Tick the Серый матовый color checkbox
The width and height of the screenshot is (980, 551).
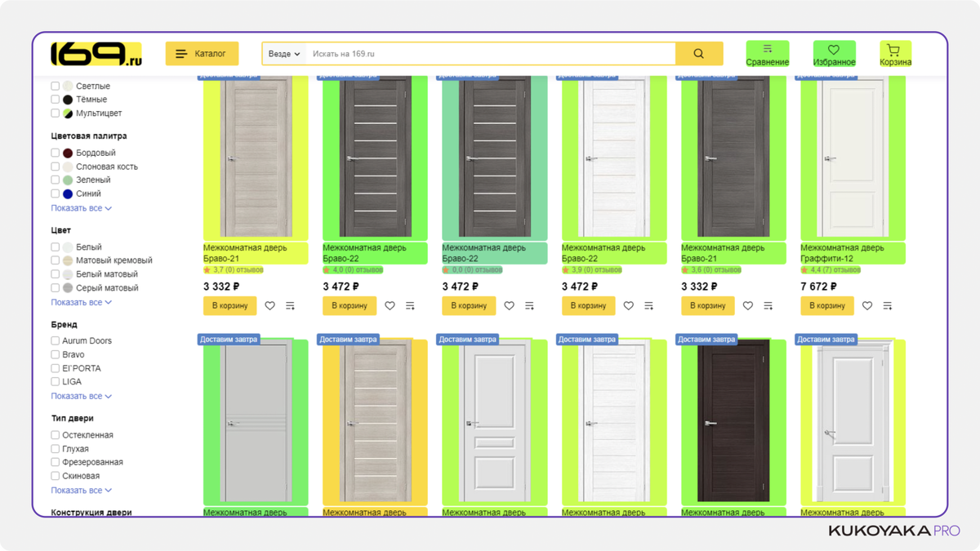click(x=56, y=287)
